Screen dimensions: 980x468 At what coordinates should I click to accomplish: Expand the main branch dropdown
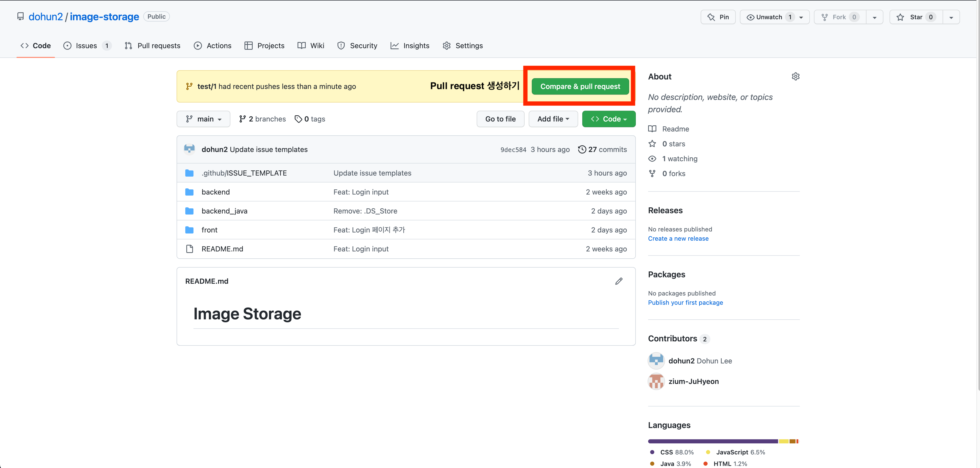(203, 119)
